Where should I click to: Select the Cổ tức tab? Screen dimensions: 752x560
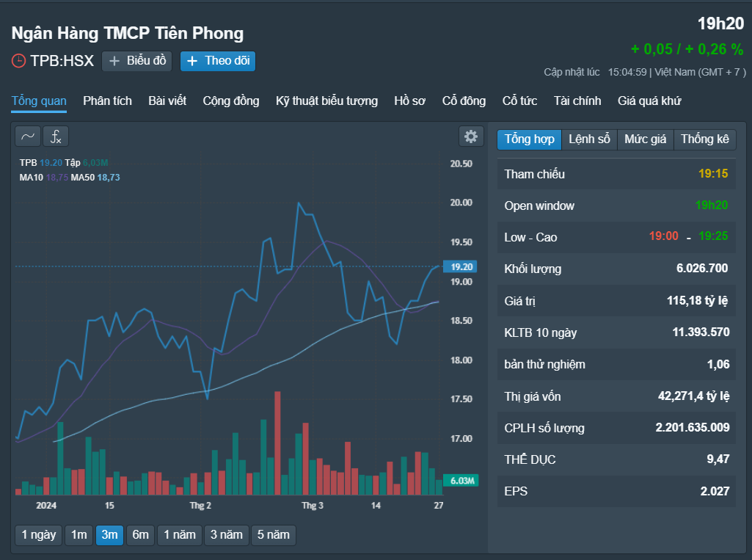[520, 101]
